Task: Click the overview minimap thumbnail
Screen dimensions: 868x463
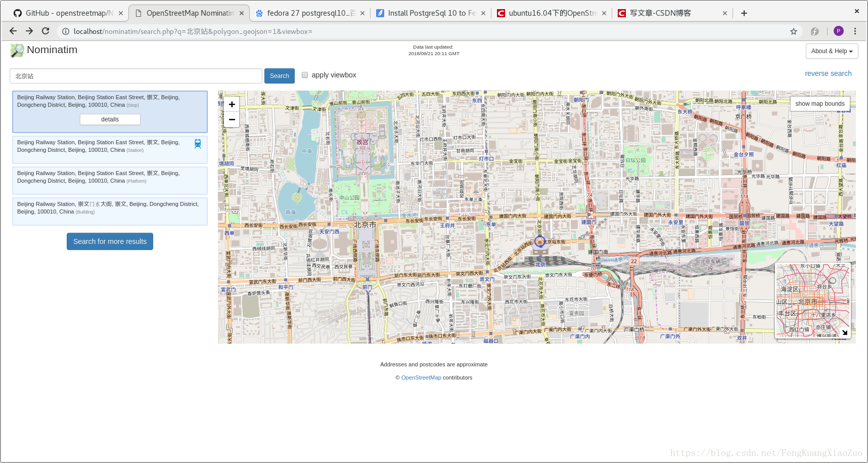Action: [813, 301]
